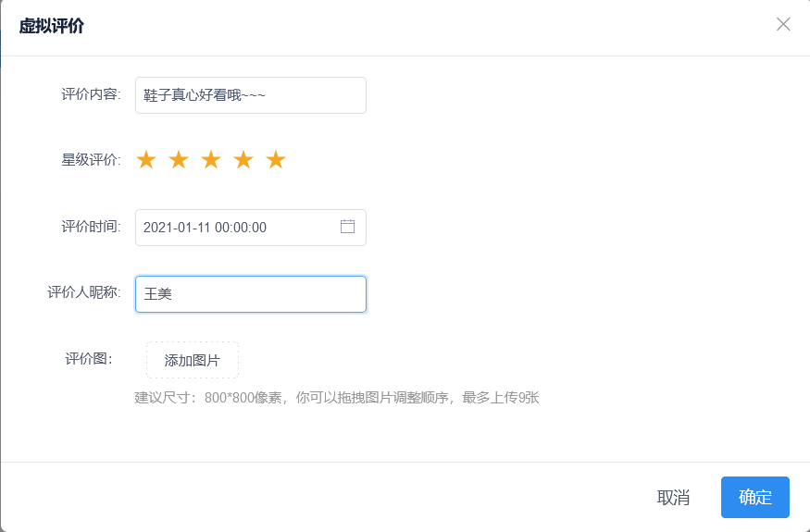This screenshot has width=810, height=532.
Task: Focus the 评价人昵称 field containing 王美
Action: (251, 294)
